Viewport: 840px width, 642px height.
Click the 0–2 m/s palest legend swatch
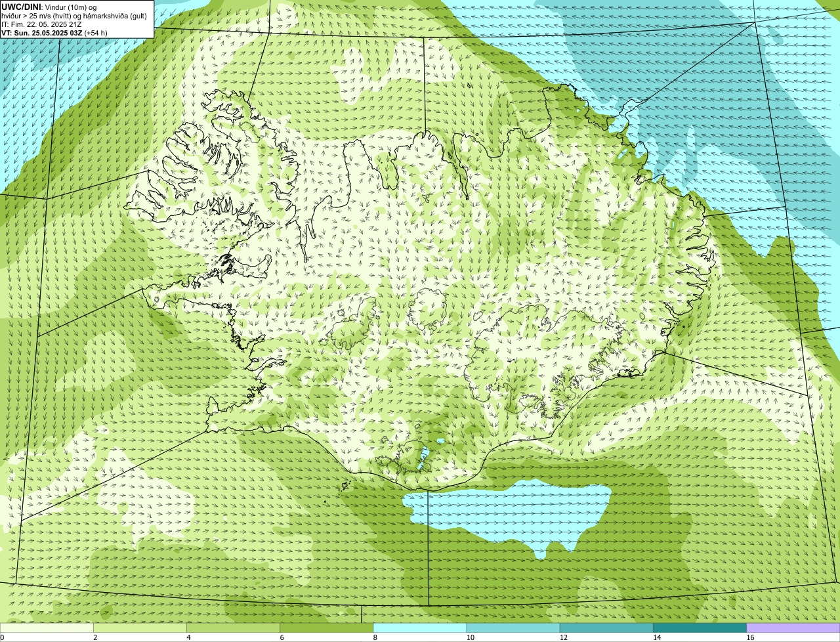pos(47,628)
